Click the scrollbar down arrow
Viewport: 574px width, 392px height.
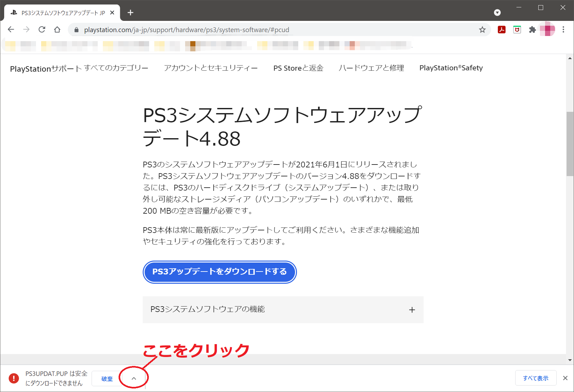[570, 360]
